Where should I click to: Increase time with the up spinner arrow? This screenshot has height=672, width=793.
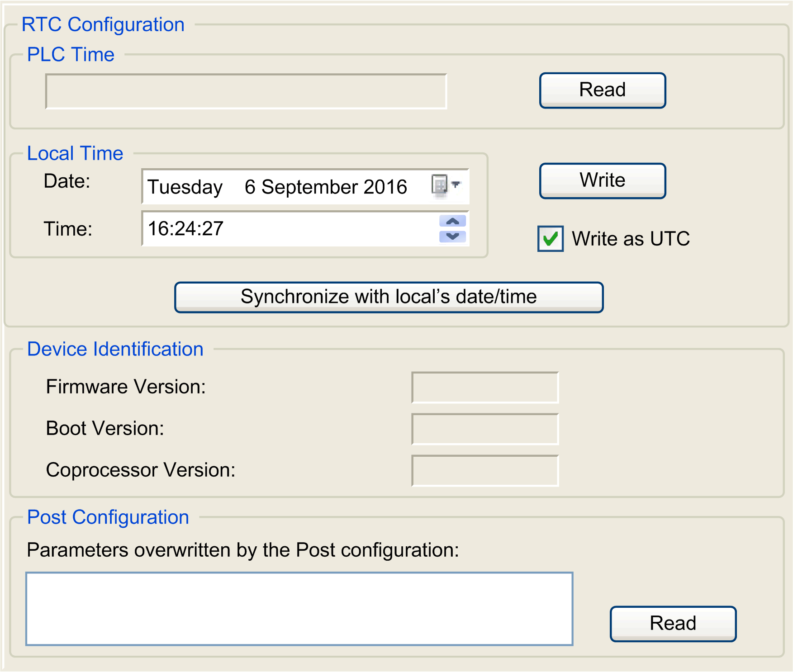click(x=452, y=221)
